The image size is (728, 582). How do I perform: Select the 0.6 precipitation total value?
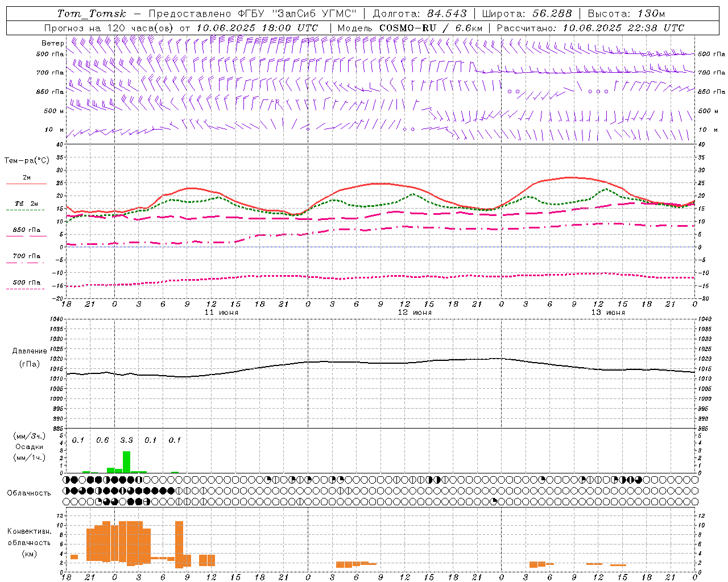102,440
